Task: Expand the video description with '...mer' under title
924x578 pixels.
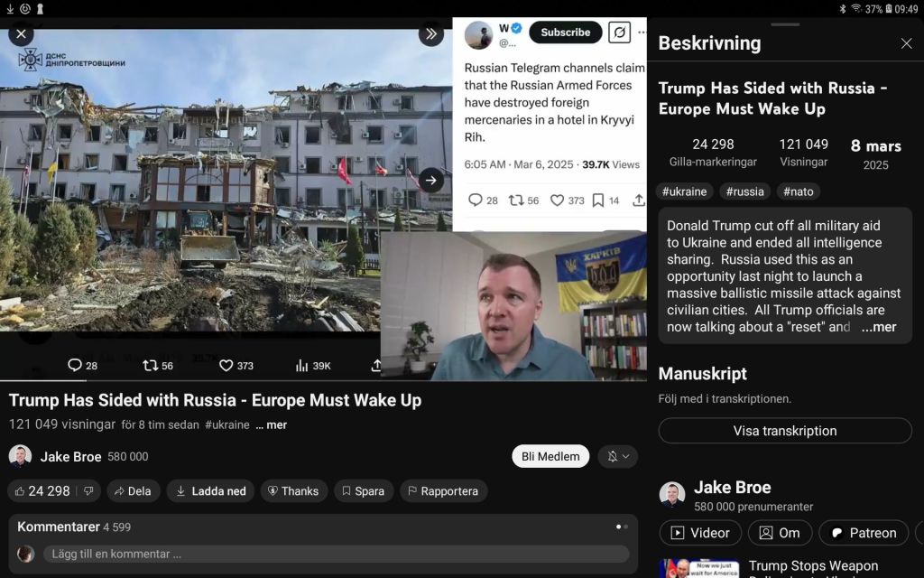Action: point(271,424)
